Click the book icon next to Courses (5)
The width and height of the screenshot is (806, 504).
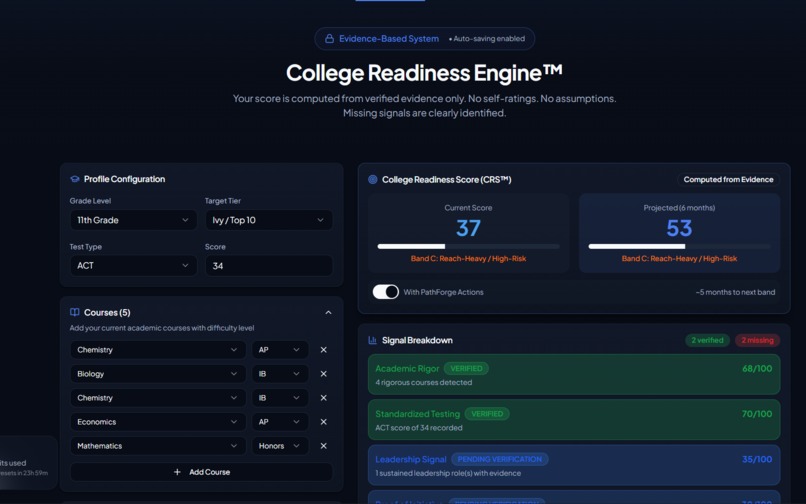click(x=75, y=312)
